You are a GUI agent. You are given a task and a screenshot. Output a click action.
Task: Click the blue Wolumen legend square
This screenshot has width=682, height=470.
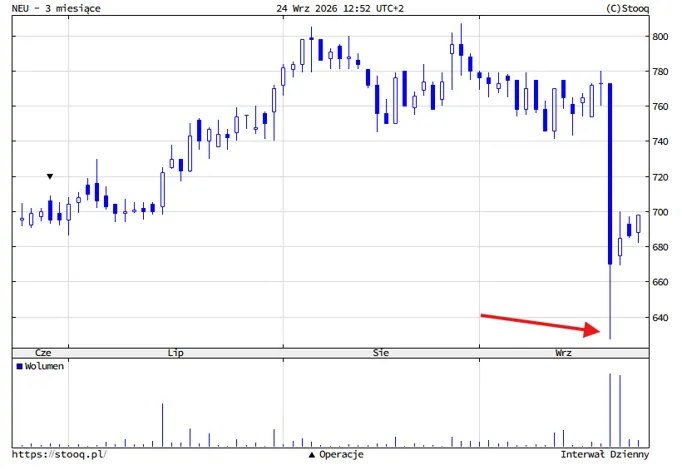click(x=20, y=366)
